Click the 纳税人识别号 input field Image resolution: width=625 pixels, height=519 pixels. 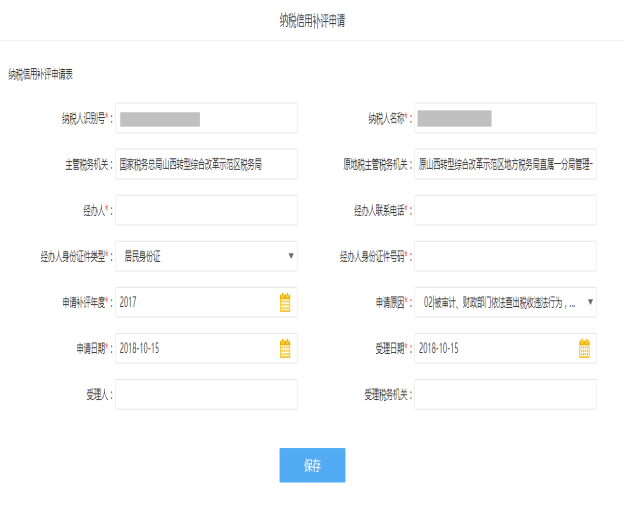206,119
